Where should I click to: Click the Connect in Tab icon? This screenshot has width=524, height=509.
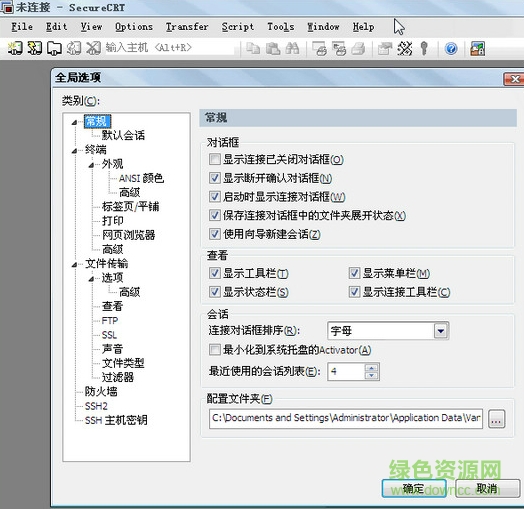(x=54, y=48)
